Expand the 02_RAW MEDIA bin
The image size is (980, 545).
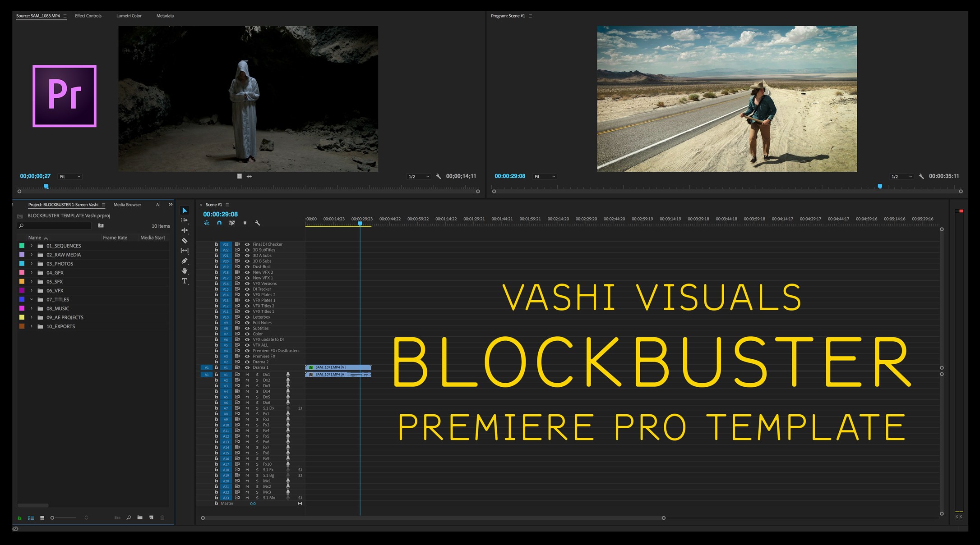coord(32,255)
